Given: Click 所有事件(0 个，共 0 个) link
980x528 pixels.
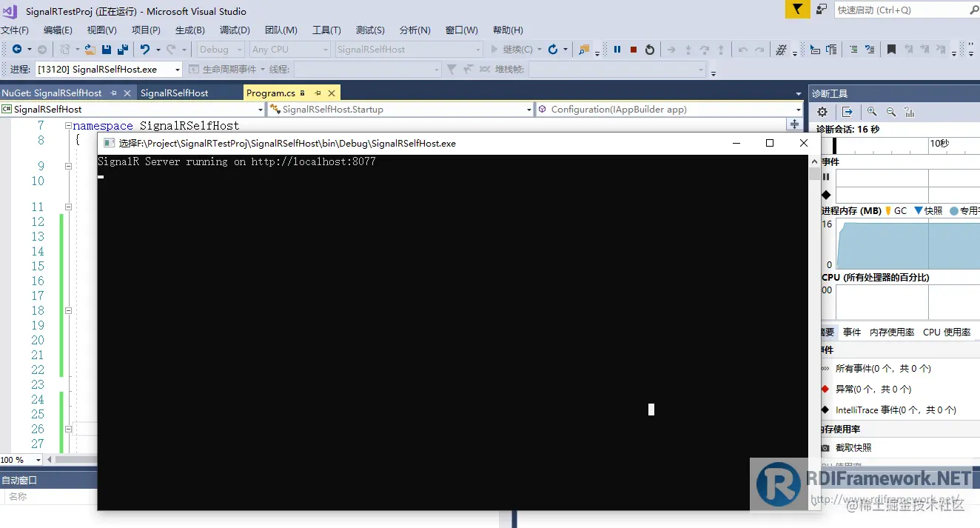Looking at the screenshot, I should (883, 369).
